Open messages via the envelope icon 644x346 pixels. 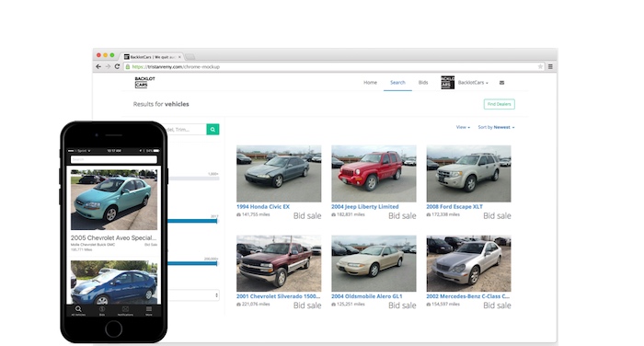(501, 83)
